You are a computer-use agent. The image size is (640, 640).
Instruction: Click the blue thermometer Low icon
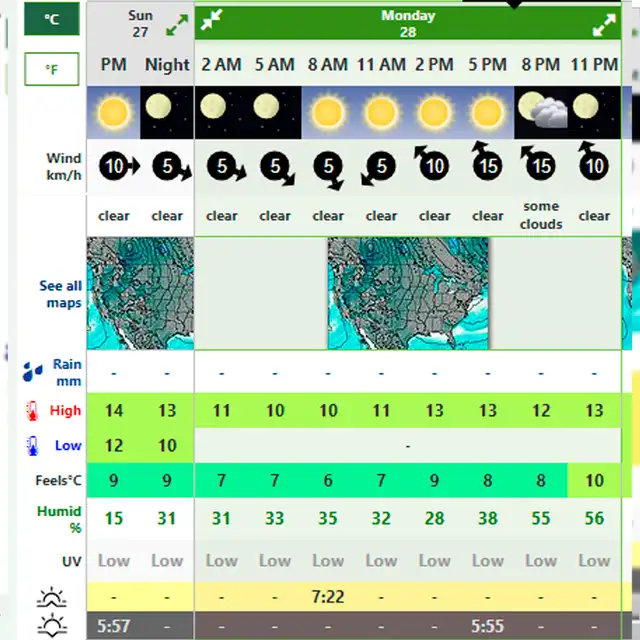point(32,446)
